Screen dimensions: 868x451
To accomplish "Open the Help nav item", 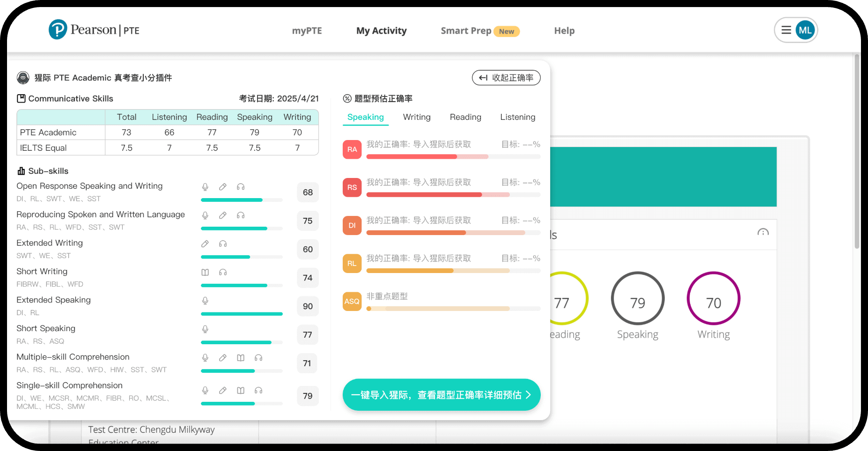I will point(564,30).
